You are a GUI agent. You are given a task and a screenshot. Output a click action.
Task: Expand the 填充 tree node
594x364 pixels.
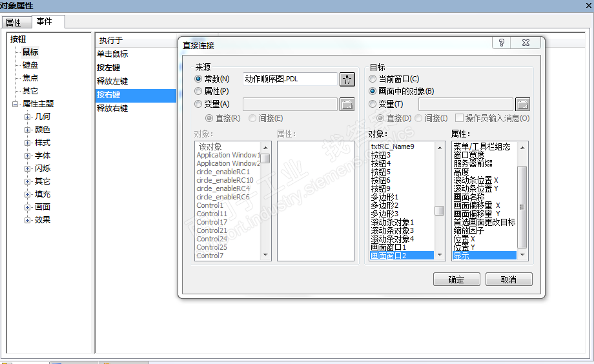pyautogui.click(x=27, y=194)
